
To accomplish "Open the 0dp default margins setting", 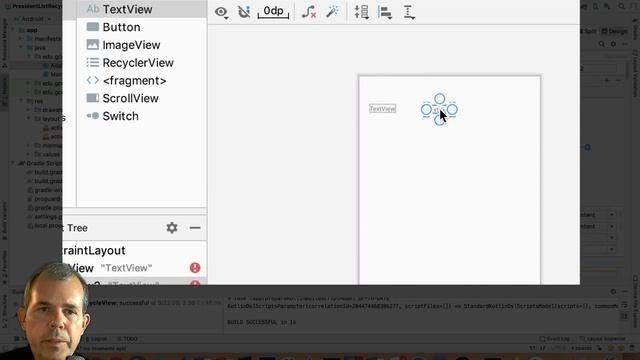I will [x=273, y=12].
